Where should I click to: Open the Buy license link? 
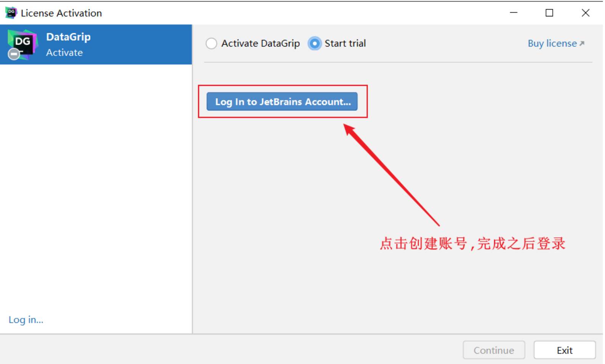[556, 43]
